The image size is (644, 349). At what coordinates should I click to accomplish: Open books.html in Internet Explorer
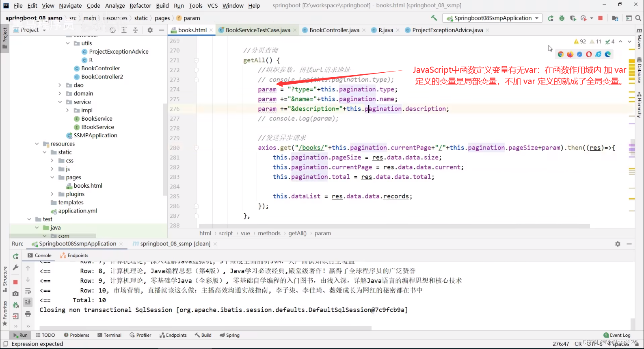[599, 54]
